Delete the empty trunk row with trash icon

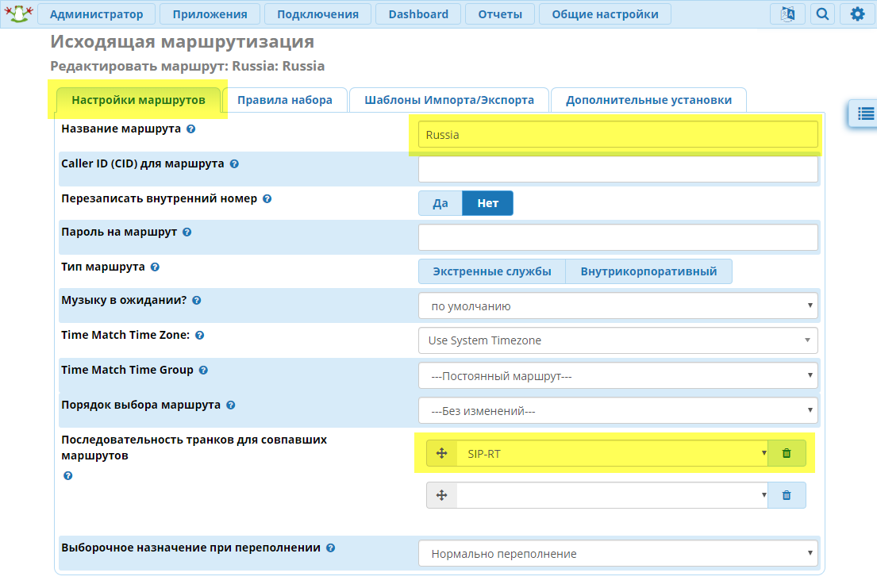pyautogui.click(x=787, y=495)
